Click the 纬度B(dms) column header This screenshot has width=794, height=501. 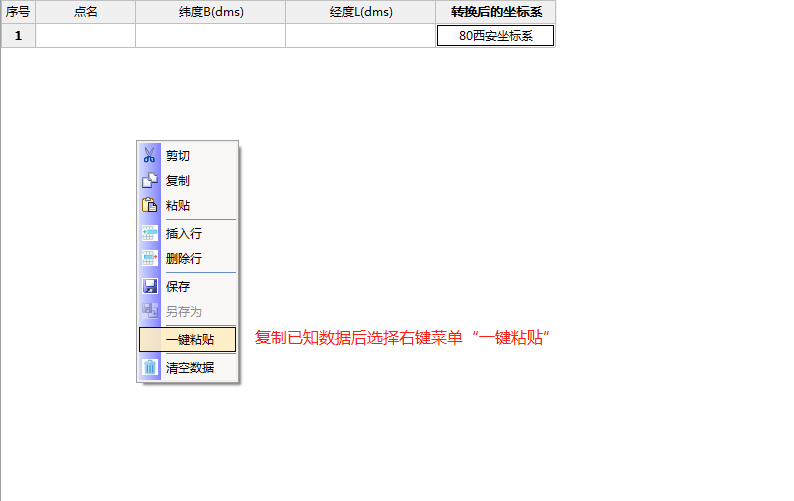[211, 12]
